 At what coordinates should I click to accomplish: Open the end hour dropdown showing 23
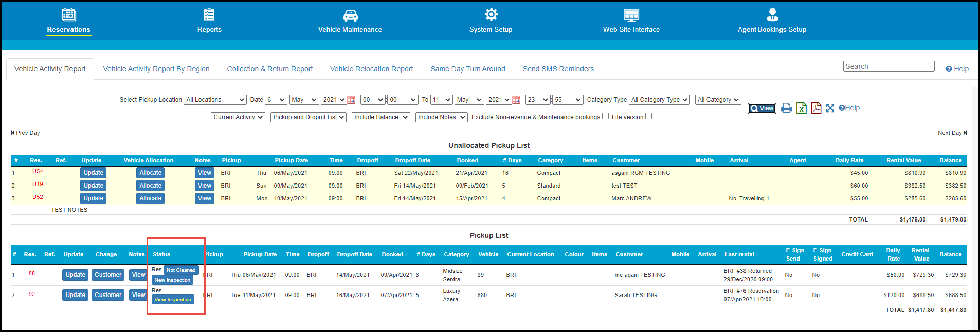coord(538,100)
